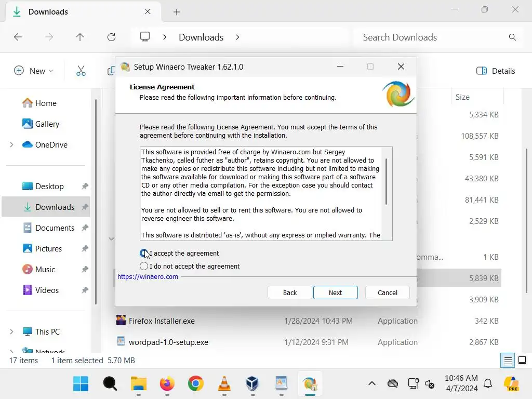The height and width of the screenshot is (399, 532).
Task: Click the pin icon next to Downloads
Action: [x=85, y=207]
